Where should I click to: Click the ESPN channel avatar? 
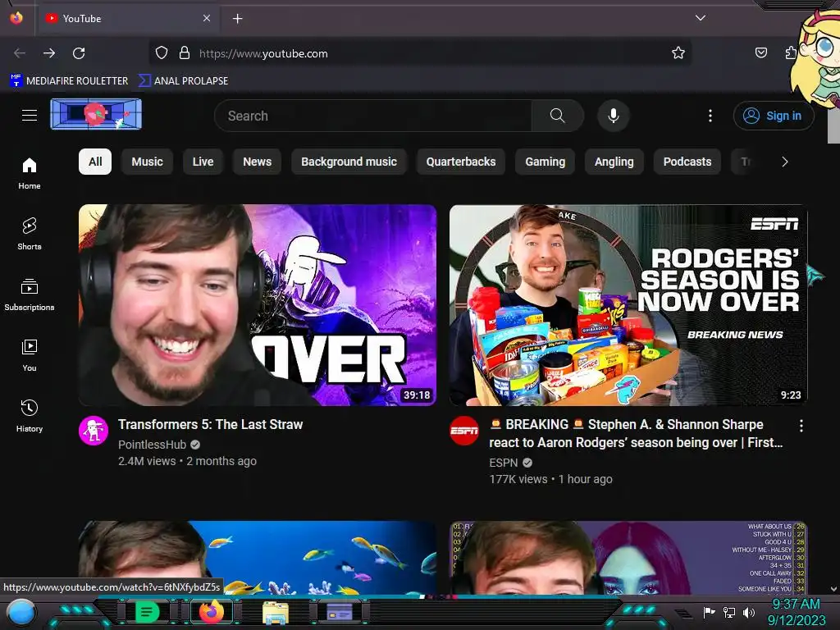click(x=464, y=431)
